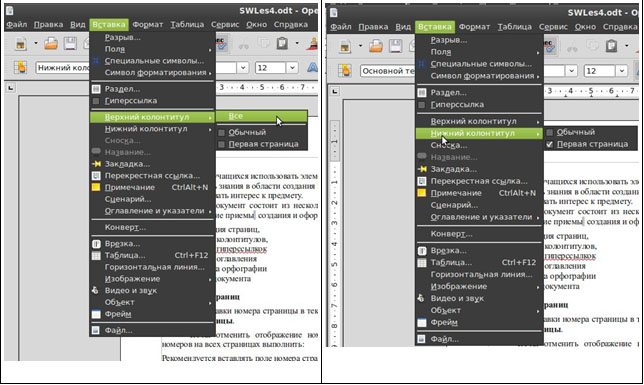The height and width of the screenshot is (385, 644).
Task: Open Формат menu in left window
Action: (148, 25)
